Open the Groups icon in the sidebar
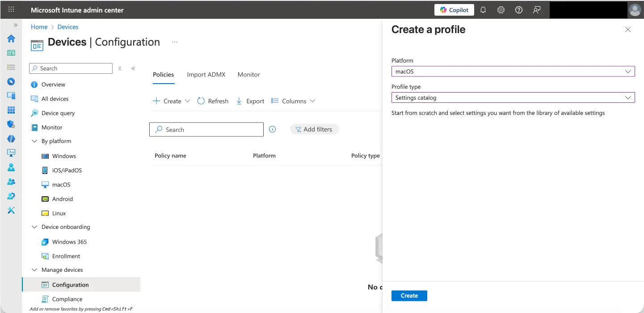 pos(11,181)
